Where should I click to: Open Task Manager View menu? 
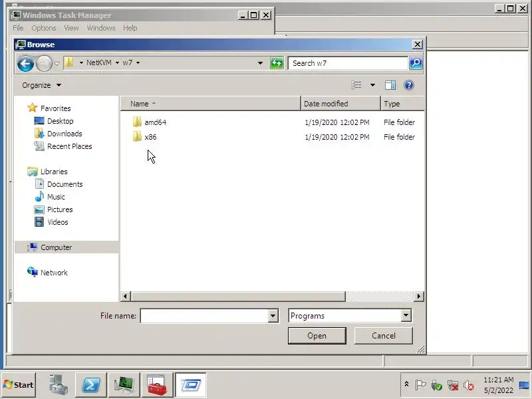(x=71, y=28)
